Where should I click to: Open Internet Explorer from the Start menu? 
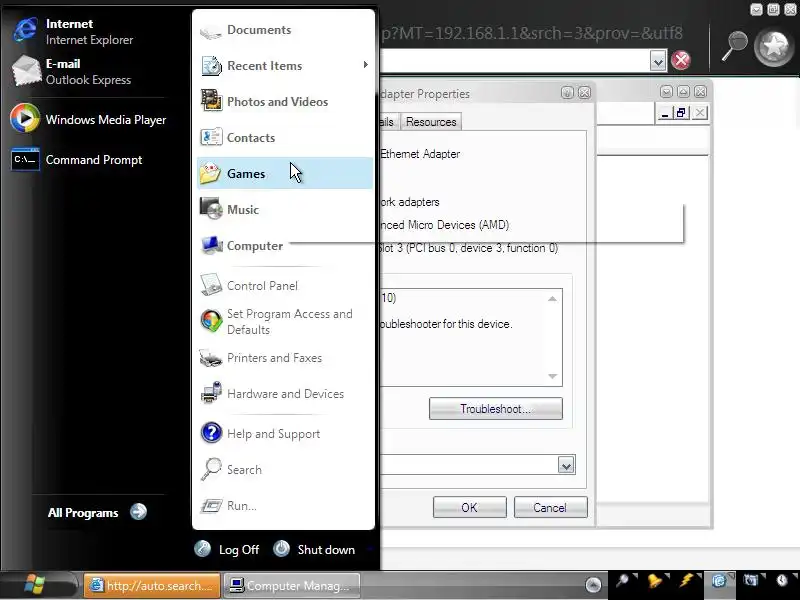[74, 31]
